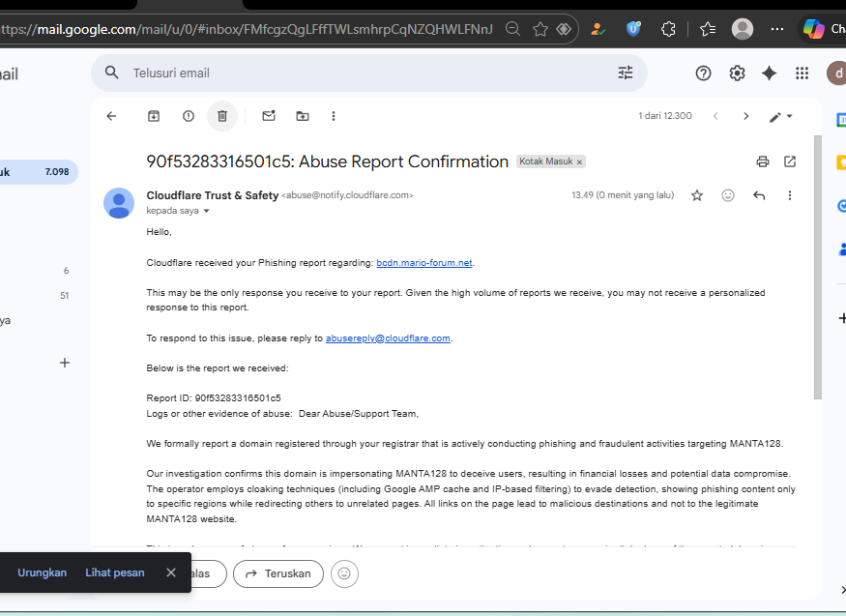The width and height of the screenshot is (846, 616).
Task: Open Google Tasks in side panel
Action: click(842, 206)
